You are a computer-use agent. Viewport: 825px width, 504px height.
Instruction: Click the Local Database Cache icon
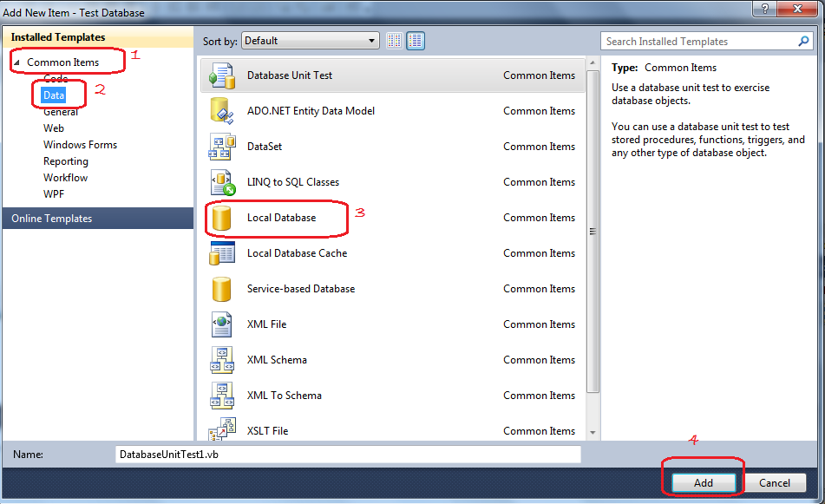(221, 253)
